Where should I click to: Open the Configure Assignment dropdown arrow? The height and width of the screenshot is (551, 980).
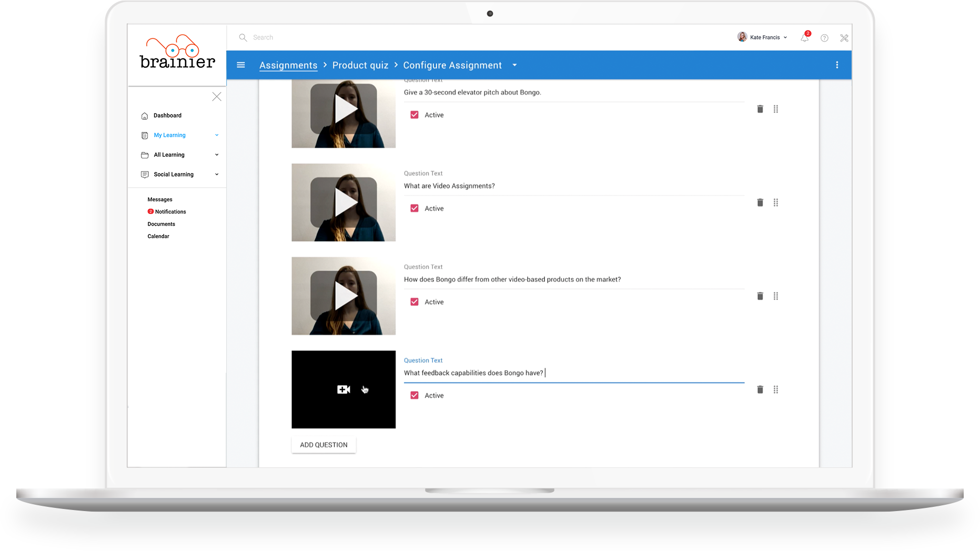coord(514,65)
